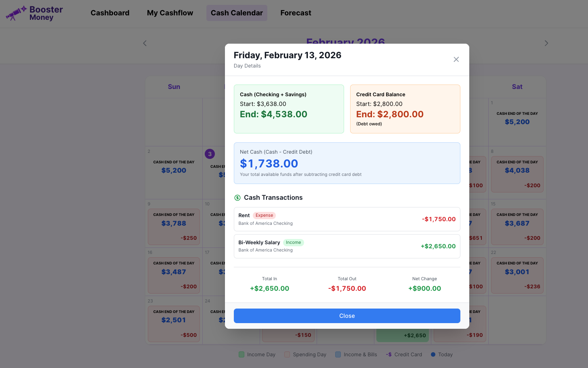Click the Credit Card "-$" legend symbol
588x368 pixels.
click(x=389, y=354)
